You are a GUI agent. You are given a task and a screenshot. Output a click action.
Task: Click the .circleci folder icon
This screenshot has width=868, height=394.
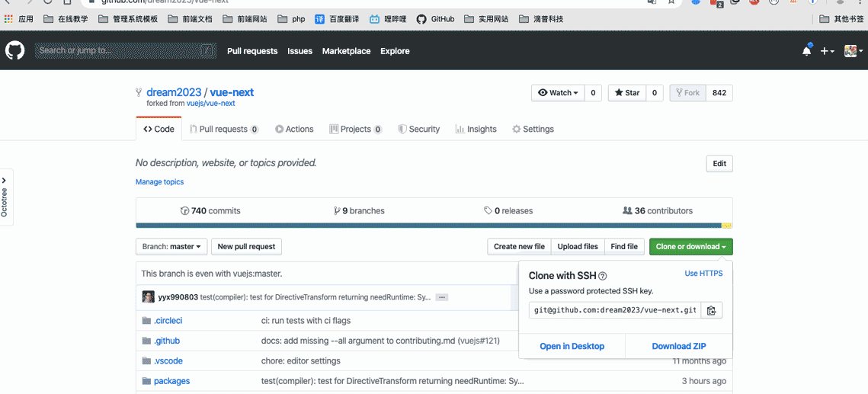click(x=146, y=320)
